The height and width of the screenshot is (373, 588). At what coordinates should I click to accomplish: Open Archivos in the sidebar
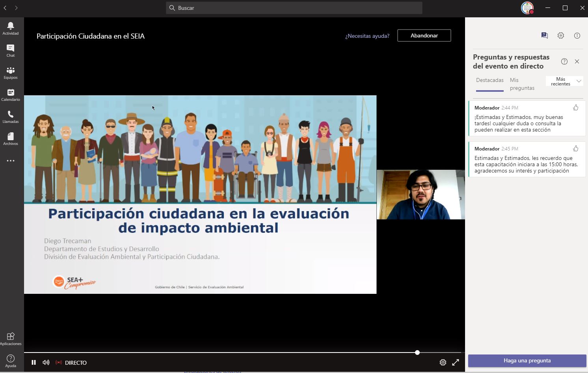[x=11, y=138]
